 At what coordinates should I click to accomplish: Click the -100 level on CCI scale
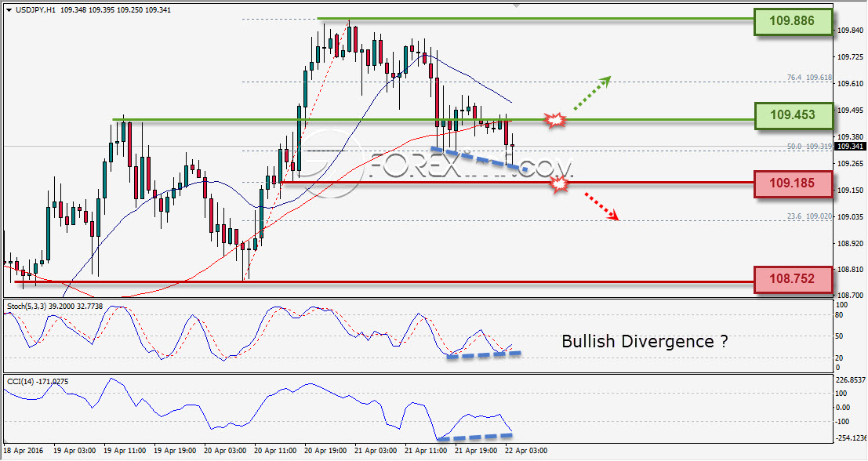843,422
